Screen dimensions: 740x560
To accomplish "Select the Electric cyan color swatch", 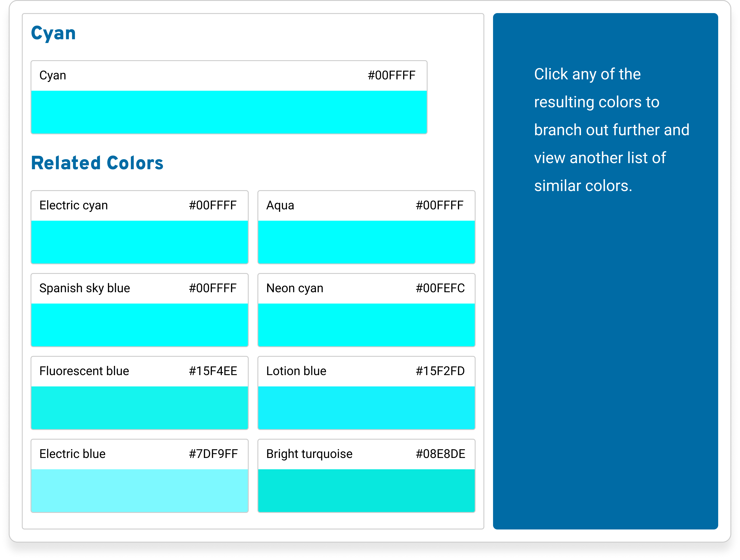I will [139, 242].
